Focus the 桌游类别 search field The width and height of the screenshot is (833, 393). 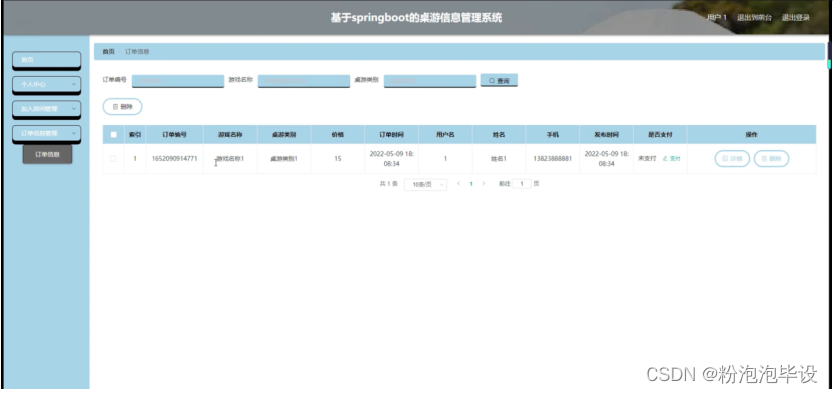point(430,80)
